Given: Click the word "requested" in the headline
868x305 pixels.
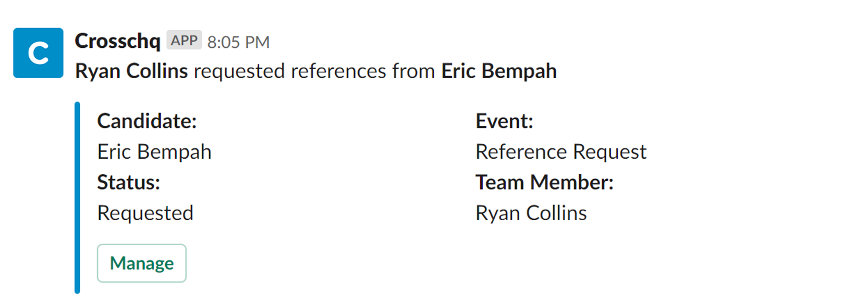Looking at the screenshot, I should click(239, 71).
